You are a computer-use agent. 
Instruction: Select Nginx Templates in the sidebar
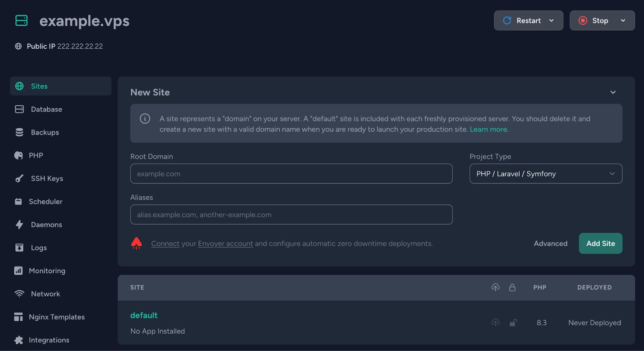coord(56,317)
